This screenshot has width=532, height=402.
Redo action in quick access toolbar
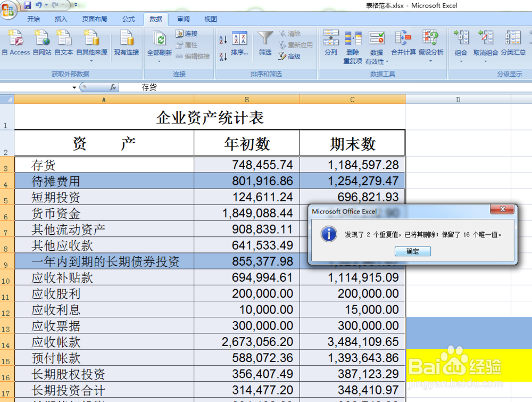(x=56, y=5)
